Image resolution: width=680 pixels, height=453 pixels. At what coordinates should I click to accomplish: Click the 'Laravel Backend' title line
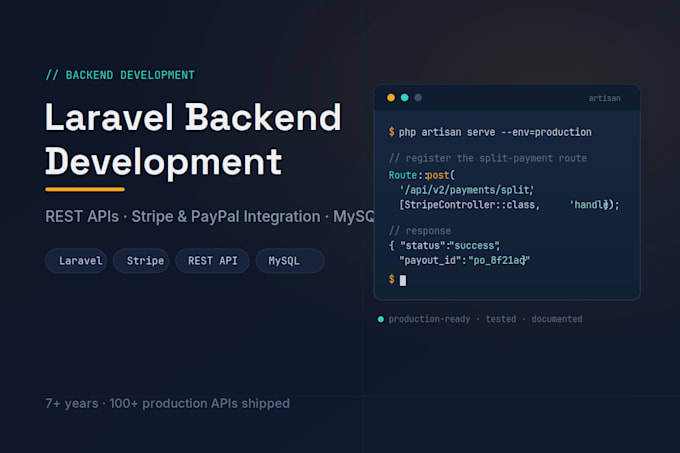pos(193,117)
